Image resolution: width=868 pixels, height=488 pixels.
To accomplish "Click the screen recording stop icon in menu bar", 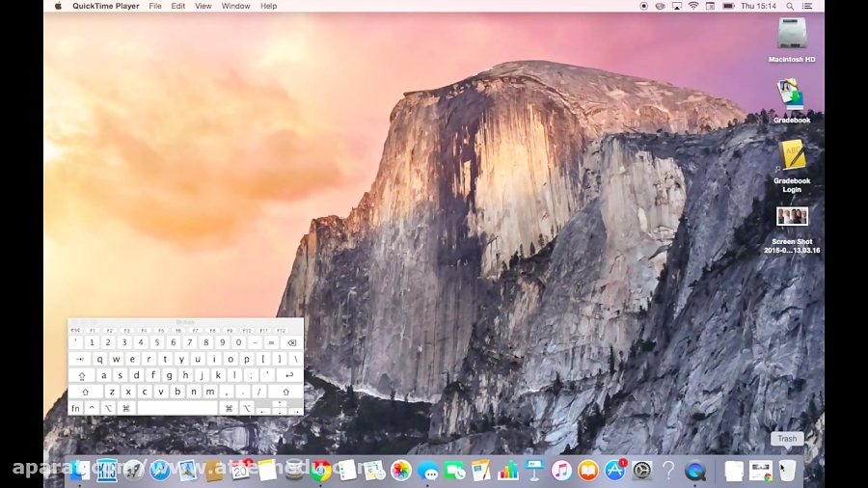I will click(643, 6).
